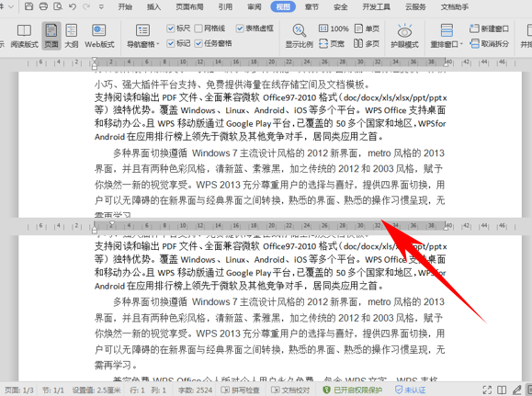Open the 插入 insert ribbon tab

click(153, 6)
